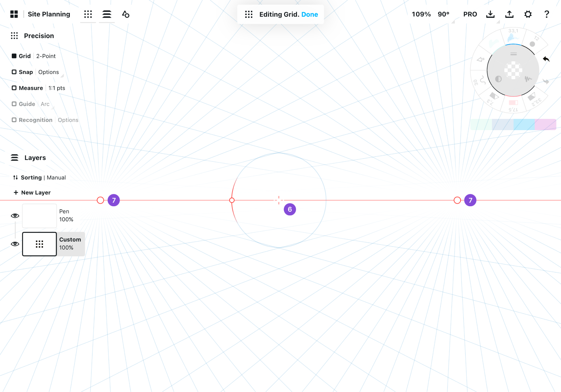Toggle the Precision menu icon in the top bar
This screenshot has width=561, height=392.
click(x=88, y=14)
